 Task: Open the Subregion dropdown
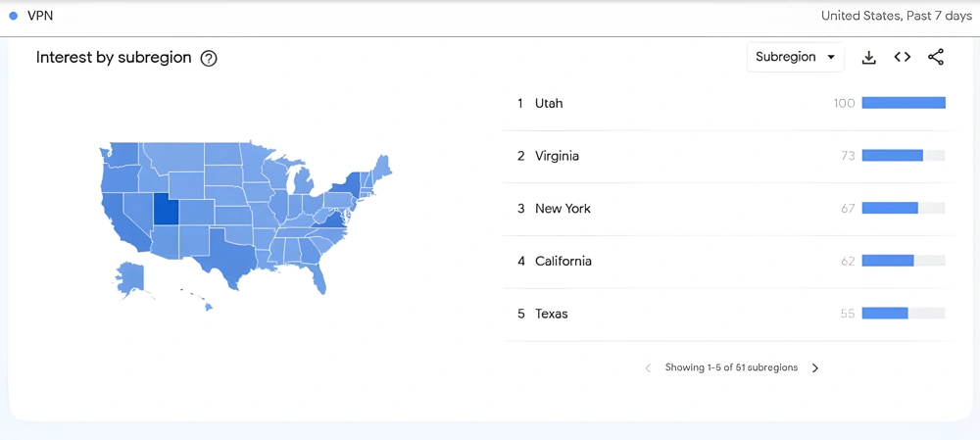(795, 57)
